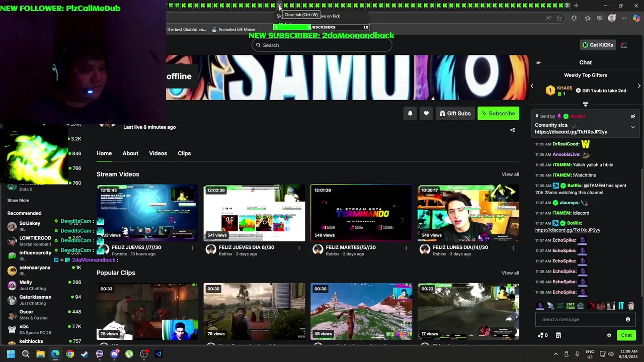Open more options on FELIZ JUEVES DIA 6//30 video
This screenshot has height=362, width=644.
299,248
